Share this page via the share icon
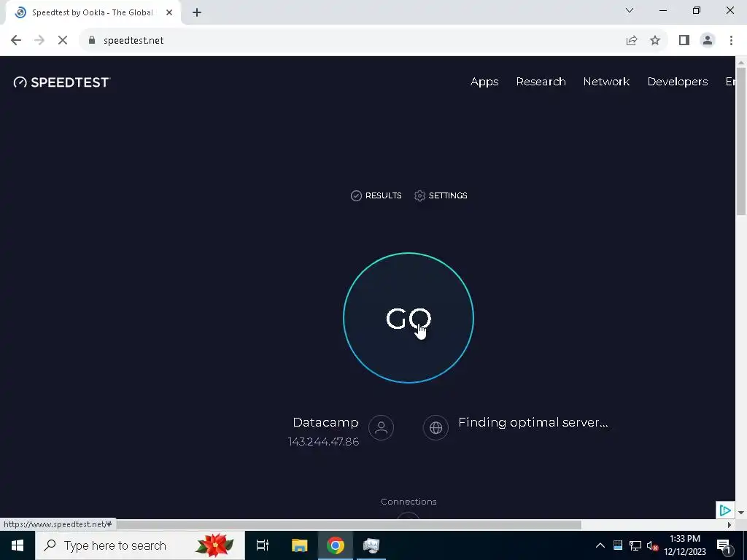The width and height of the screenshot is (747, 560). click(632, 41)
